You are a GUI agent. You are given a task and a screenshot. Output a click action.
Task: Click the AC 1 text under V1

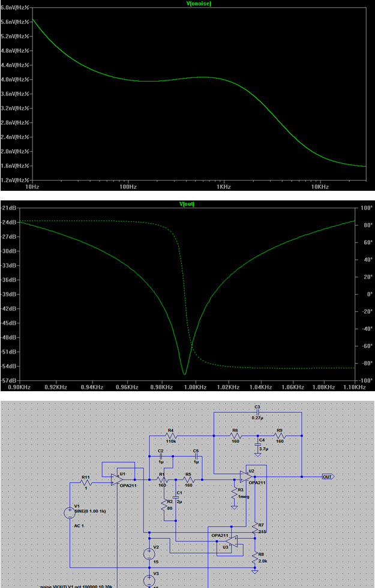(79, 526)
